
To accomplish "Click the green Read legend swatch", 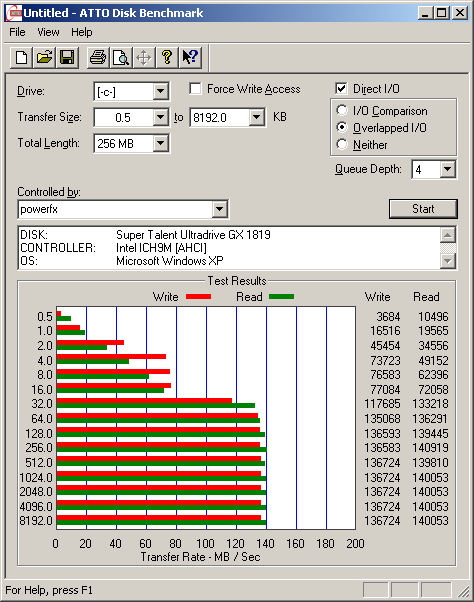I will coord(282,296).
